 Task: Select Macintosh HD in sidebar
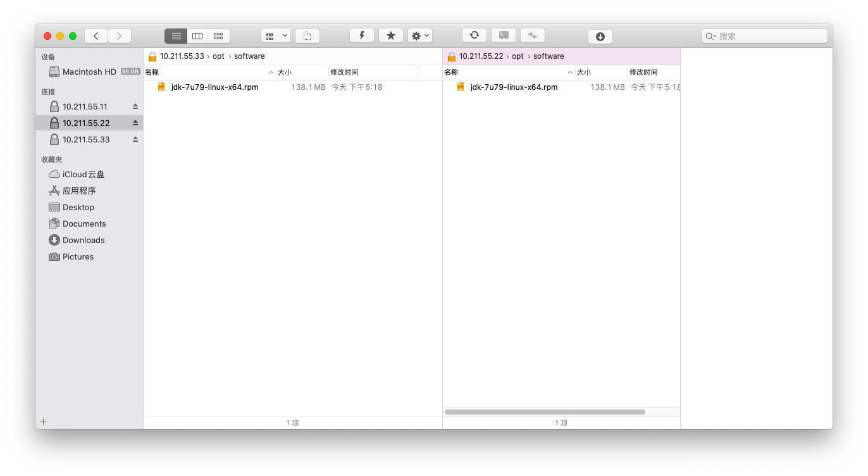point(89,72)
